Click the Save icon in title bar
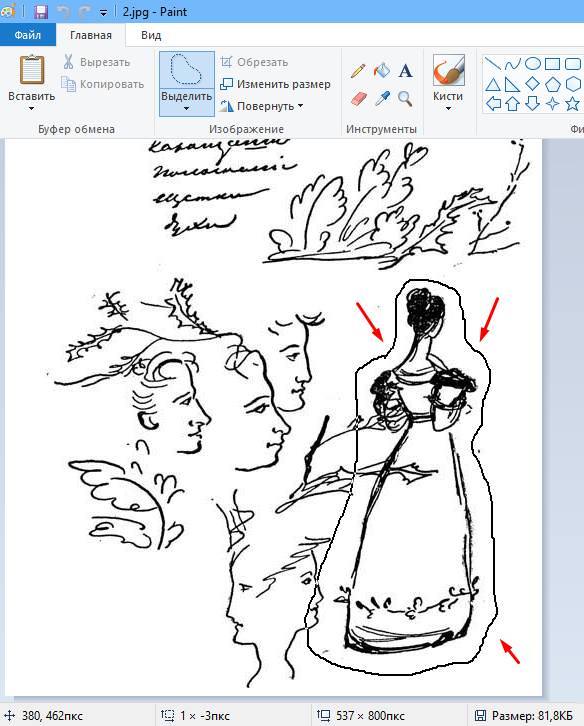Image resolution: width=584 pixels, height=726 pixels. click(41, 12)
